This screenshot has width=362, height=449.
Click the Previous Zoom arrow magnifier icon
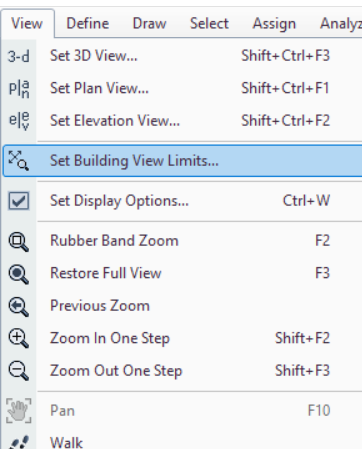[x=19, y=307]
